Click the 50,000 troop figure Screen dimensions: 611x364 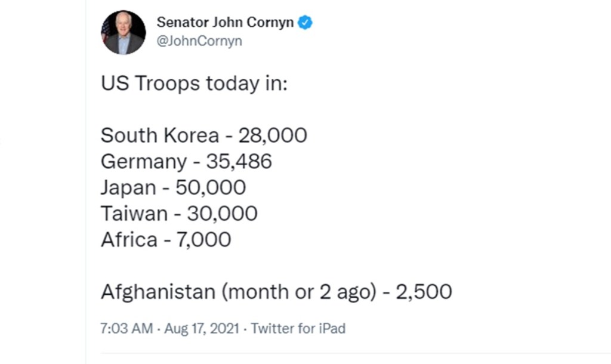(x=211, y=187)
